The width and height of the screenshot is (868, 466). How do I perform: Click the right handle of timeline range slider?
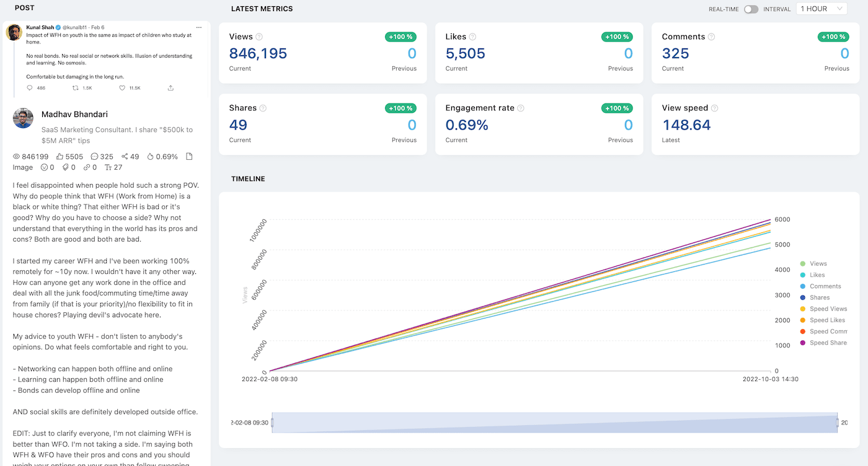click(837, 423)
